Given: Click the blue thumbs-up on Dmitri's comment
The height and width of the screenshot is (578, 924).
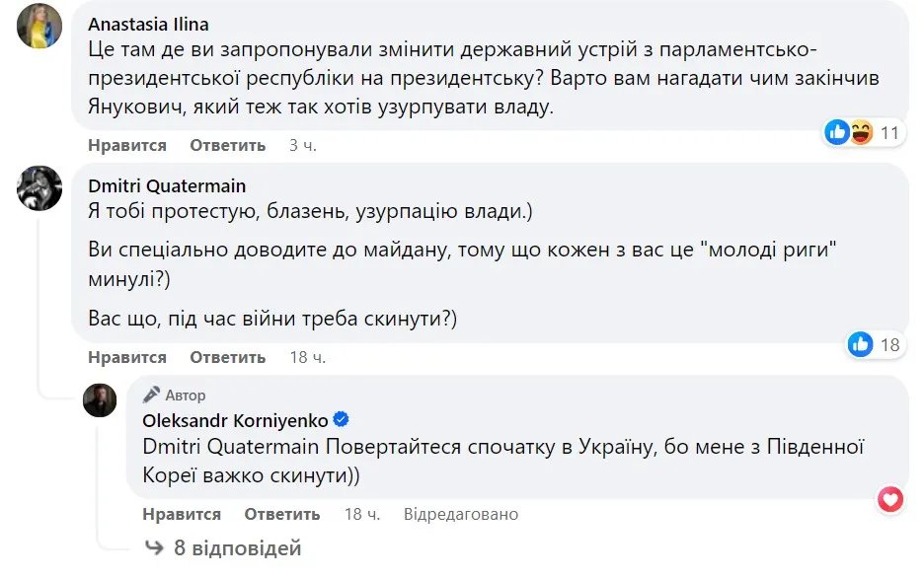Looking at the screenshot, I should coord(861,344).
